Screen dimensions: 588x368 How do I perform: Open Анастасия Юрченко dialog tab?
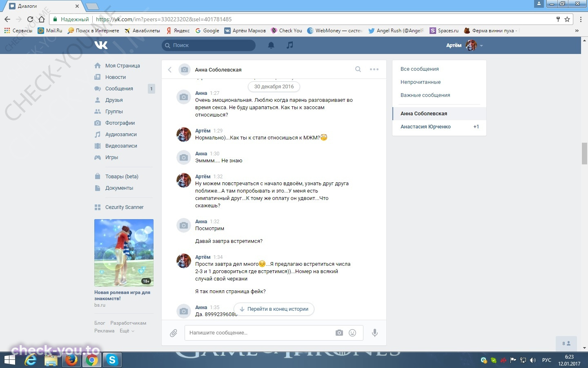[439, 126]
